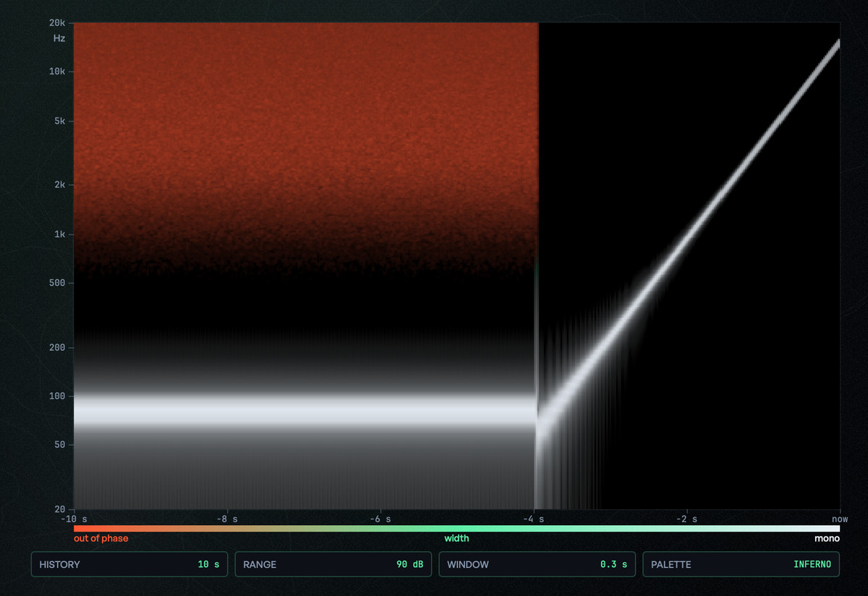Image resolution: width=868 pixels, height=596 pixels.
Task: Click the 'now' time axis label
Action: click(840, 519)
